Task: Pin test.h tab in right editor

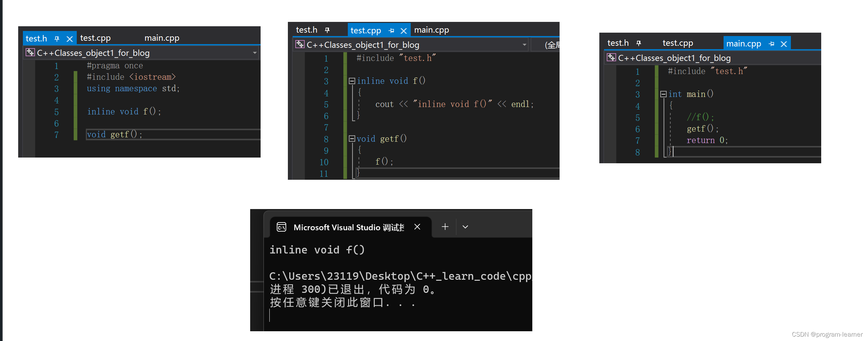Action: pos(638,43)
